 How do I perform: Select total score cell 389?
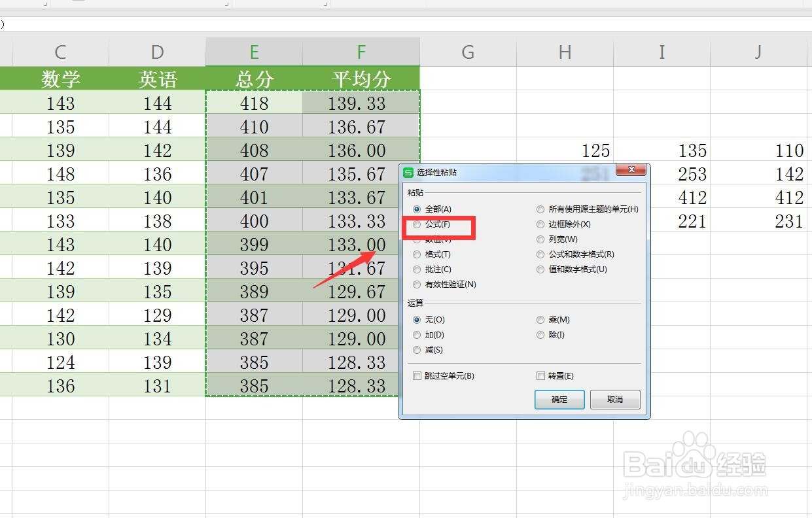pyautogui.click(x=254, y=291)
